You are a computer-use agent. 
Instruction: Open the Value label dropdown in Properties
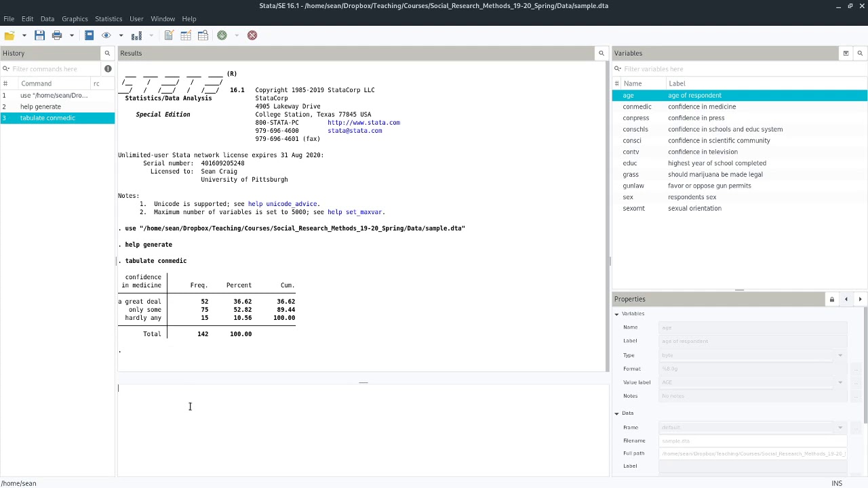click(840, 382)
